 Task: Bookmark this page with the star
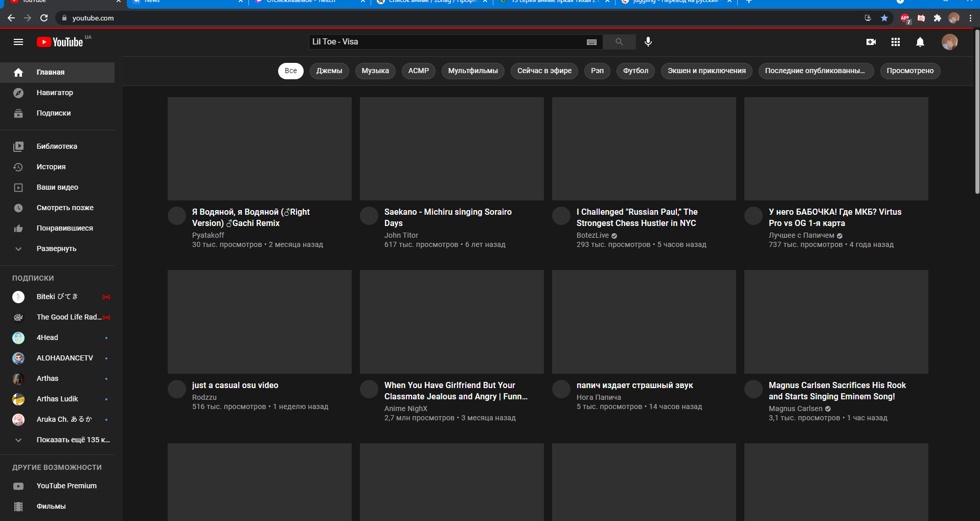click(x=884, y=18)
